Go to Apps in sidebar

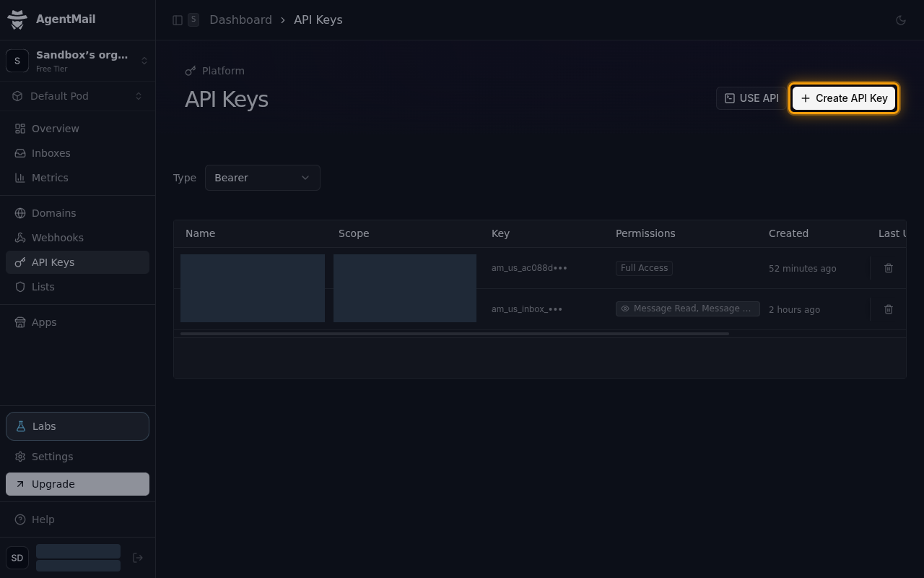point(77,322)
